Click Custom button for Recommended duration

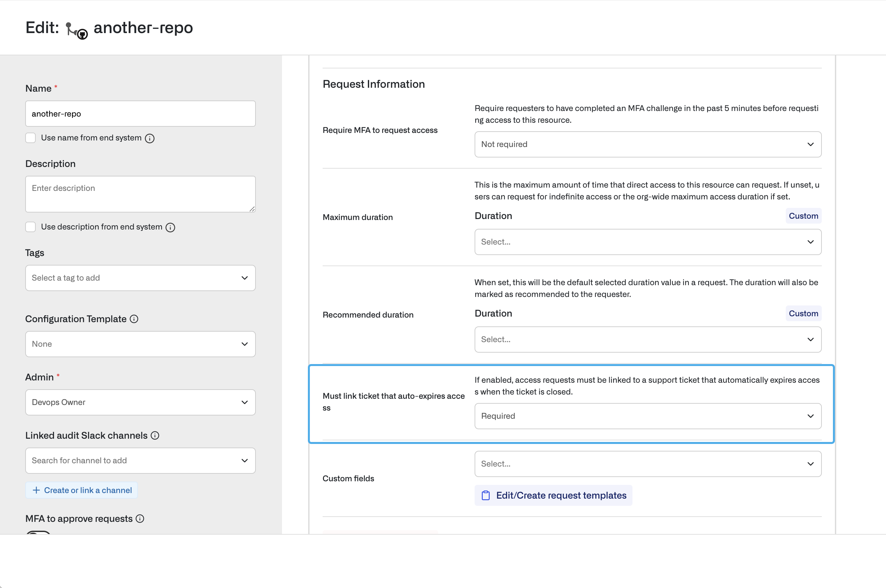click(x=803, y=314)
